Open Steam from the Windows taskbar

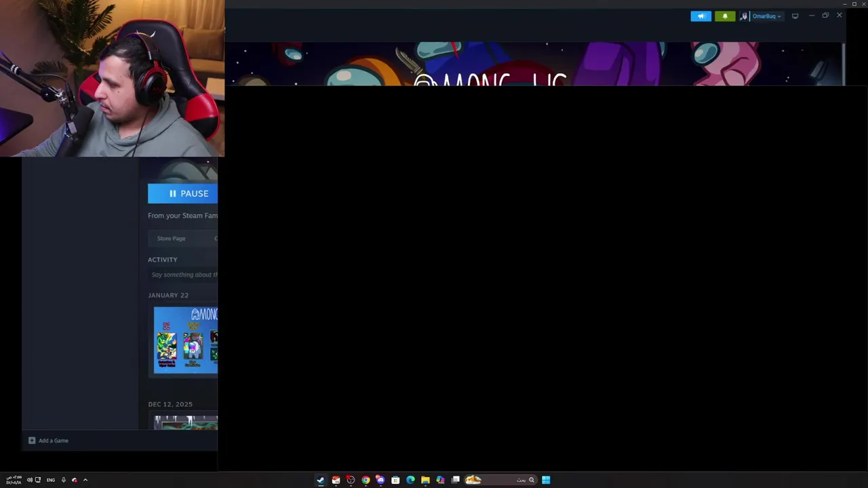321,480
